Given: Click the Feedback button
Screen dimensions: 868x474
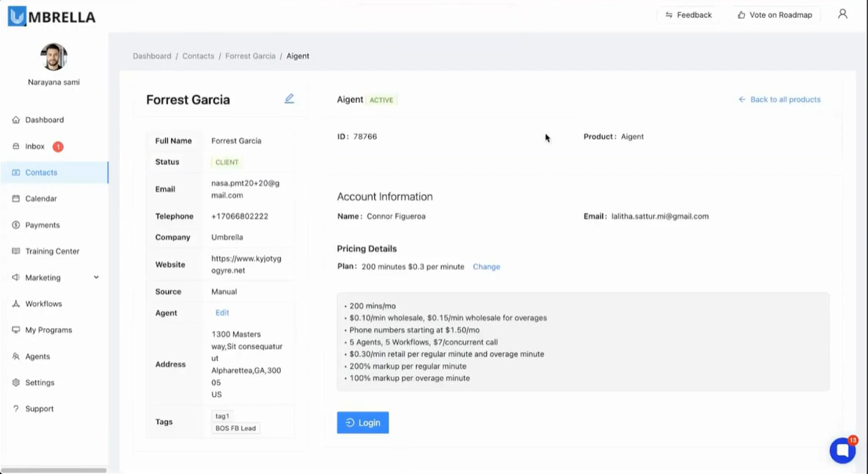Looking at the screenshot, I should [x=688, y=15].
